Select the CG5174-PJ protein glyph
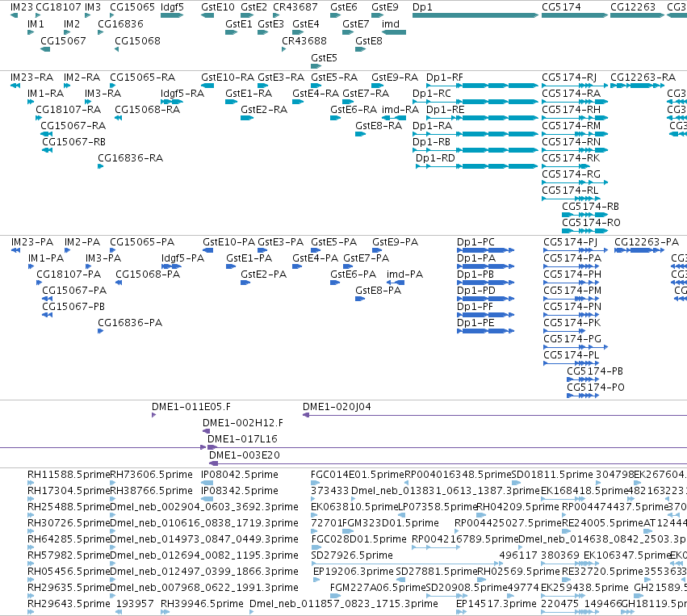 (576, 250)
